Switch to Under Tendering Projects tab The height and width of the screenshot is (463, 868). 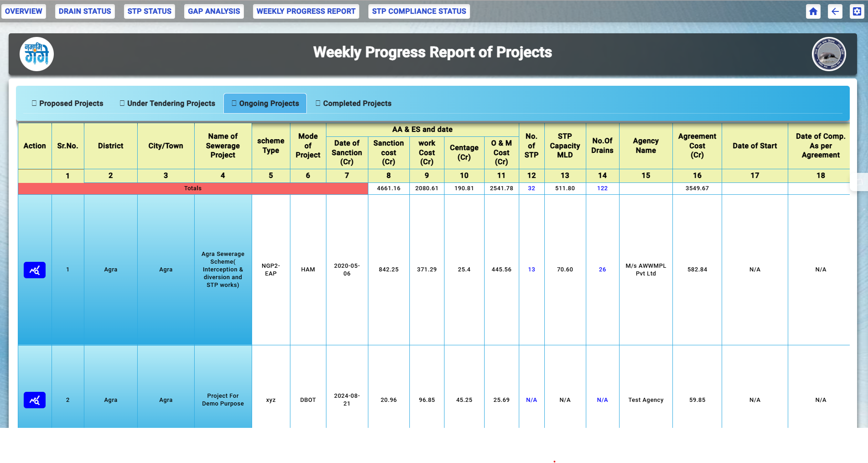coord(167,104)
